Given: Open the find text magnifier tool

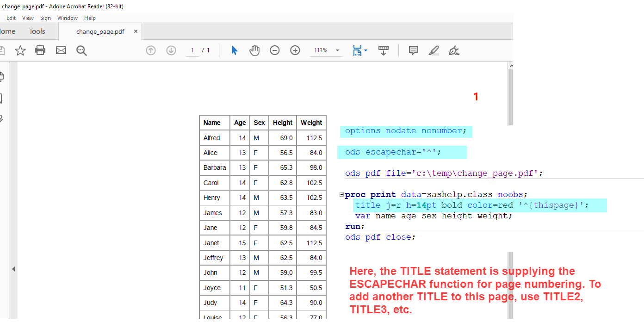Looking at the screenshot, I should coord(82,50).
